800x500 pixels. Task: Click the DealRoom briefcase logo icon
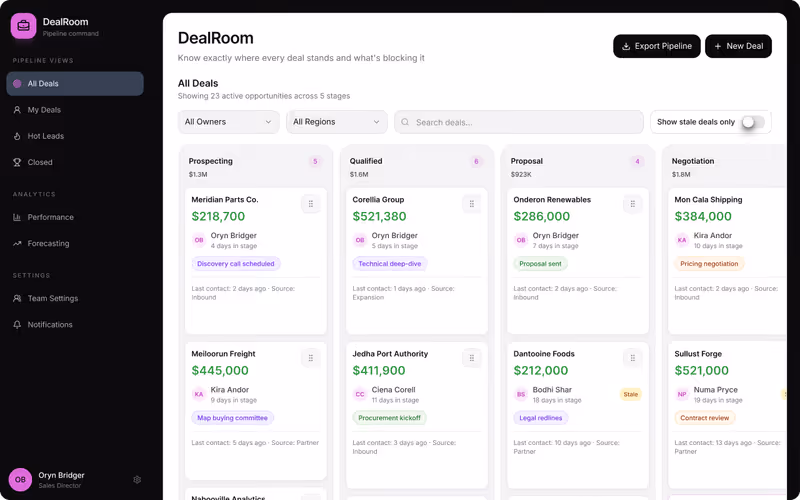point(23,26)
